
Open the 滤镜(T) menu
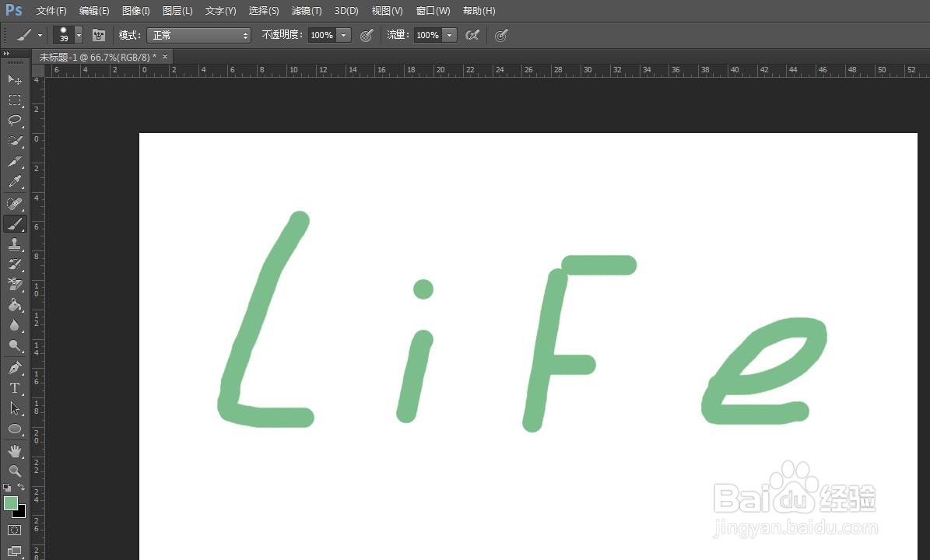click(x=307, y=11)
